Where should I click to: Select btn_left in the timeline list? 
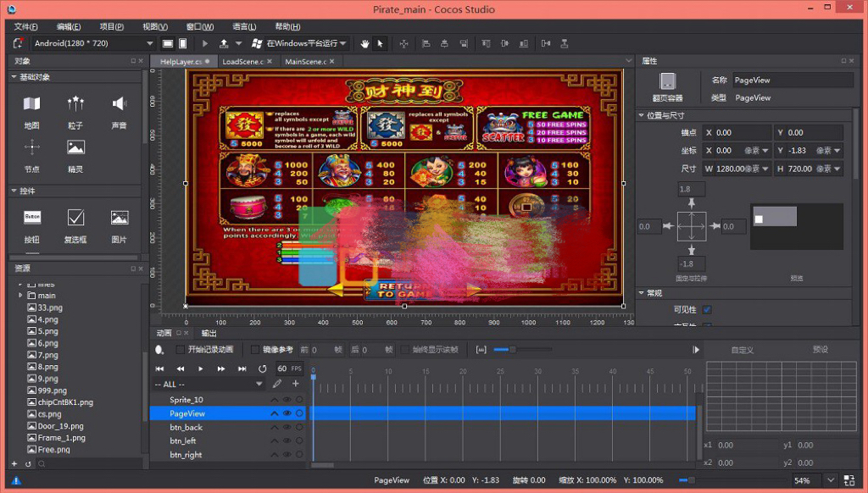click(x=183, y=441)
